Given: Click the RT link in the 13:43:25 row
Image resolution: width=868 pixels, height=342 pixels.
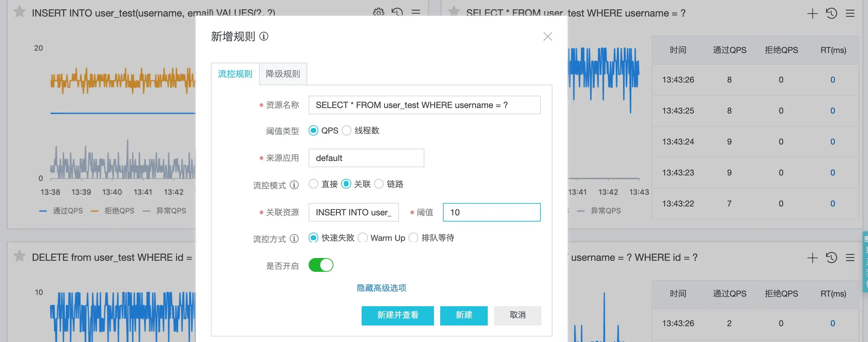Looking at the screenshot, I should (833, 111).
